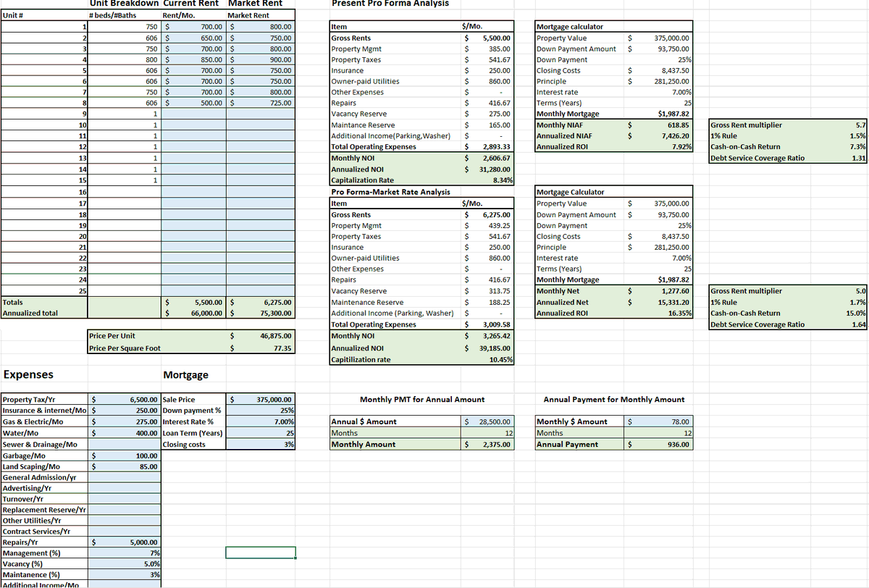The height and width of the screenshot is (588, 869).
Task: Select the 'Unit Breakdown' header cell
Action: click(x=123, y=3)
